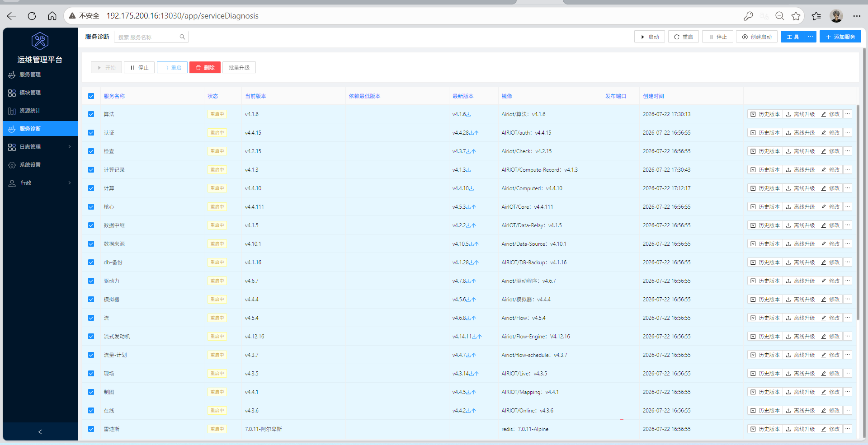Screen dimensions: 868x445
Task: Uncheck the 流式发动机 row checkbox
Action: tap(91, 337)
